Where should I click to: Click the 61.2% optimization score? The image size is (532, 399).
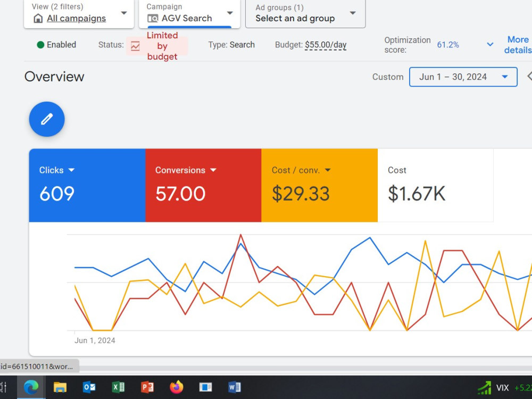click(x=448, y=45)
